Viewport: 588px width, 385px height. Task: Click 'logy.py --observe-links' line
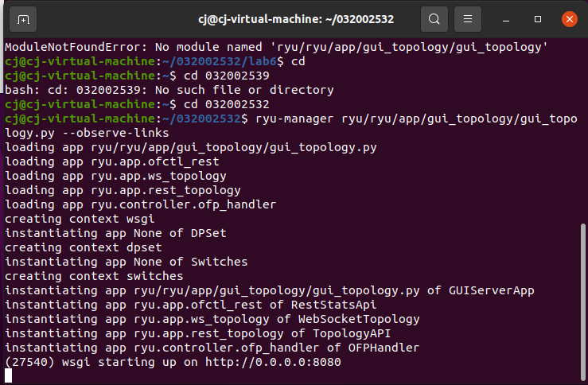(x=87, y=133)
